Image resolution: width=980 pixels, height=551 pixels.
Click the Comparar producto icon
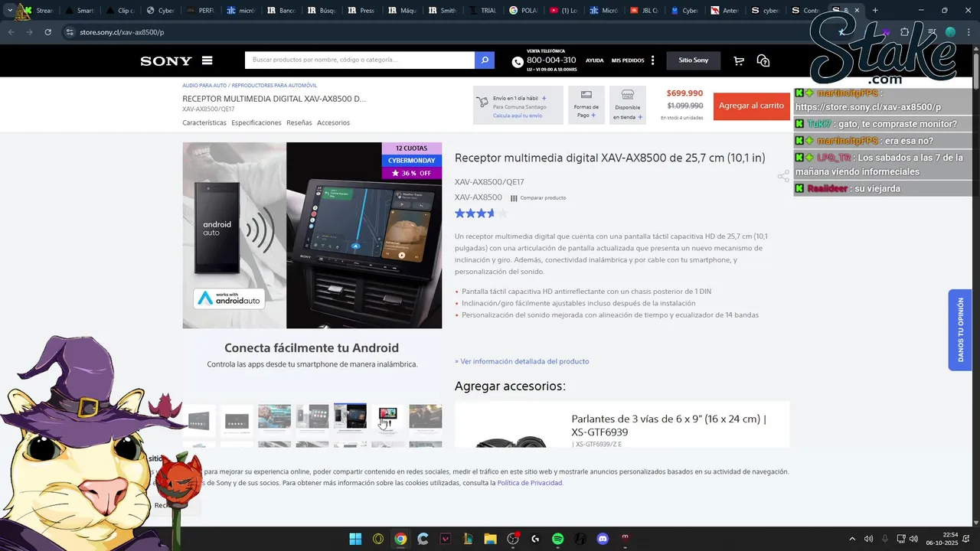(514, 198)
